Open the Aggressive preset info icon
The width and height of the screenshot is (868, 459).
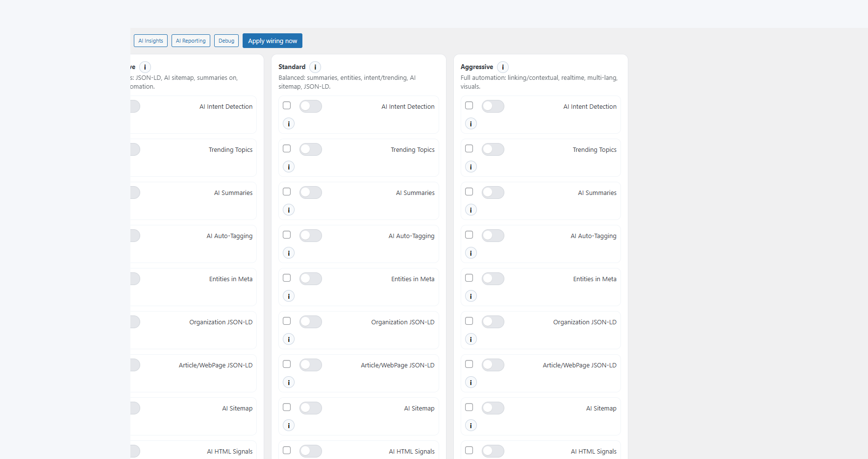pos(503,67)
